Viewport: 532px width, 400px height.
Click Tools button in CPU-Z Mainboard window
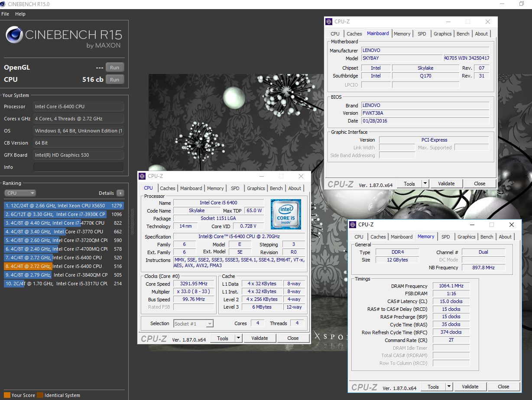(409, 184)
